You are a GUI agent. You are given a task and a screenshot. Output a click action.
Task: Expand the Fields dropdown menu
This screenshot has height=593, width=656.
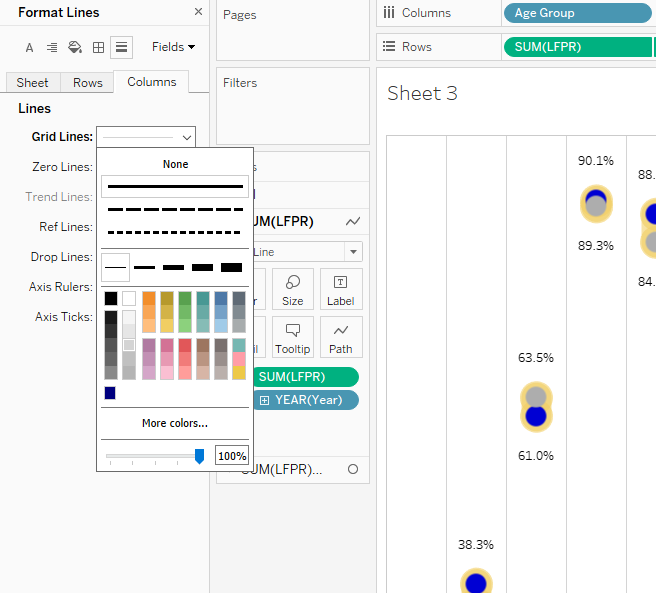click(x=173, y=47)
